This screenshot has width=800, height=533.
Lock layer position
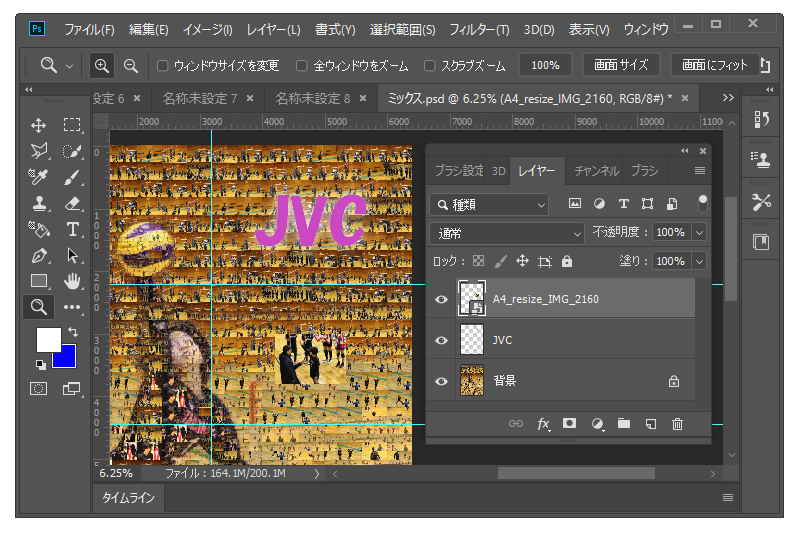[522, 261]
